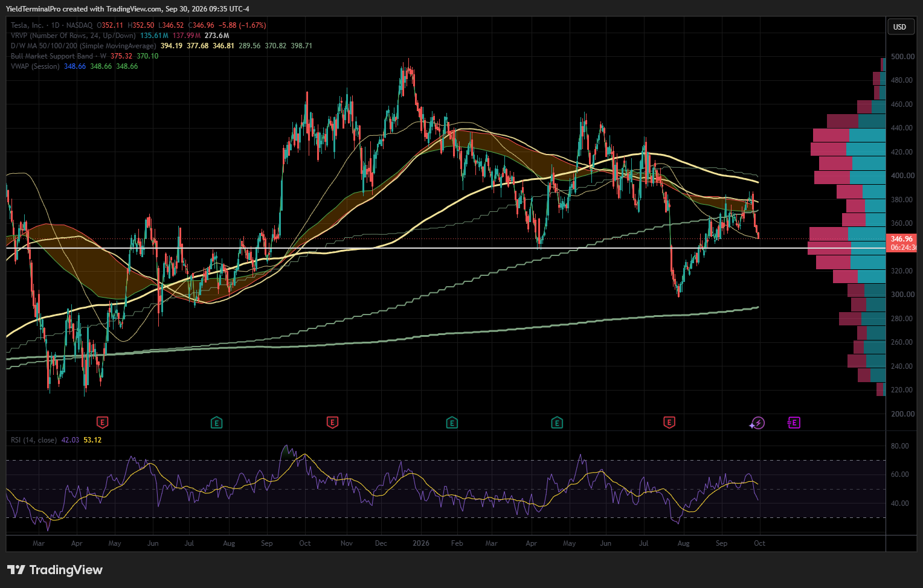The height and width of the screenshot is (588, 923).
Task: Click the chart header text with YieldTerminalPro
Action: point(127,9)
